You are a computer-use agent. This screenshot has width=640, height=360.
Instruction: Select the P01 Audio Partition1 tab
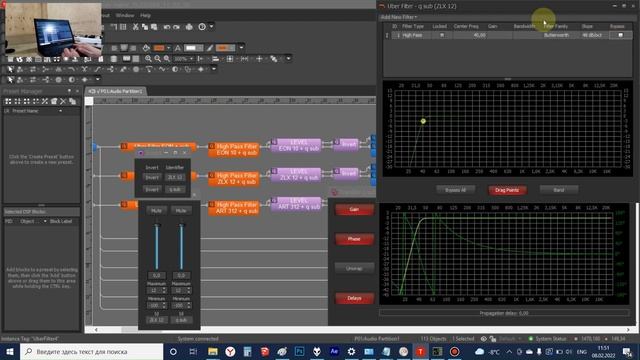click(x=116, y=91)
